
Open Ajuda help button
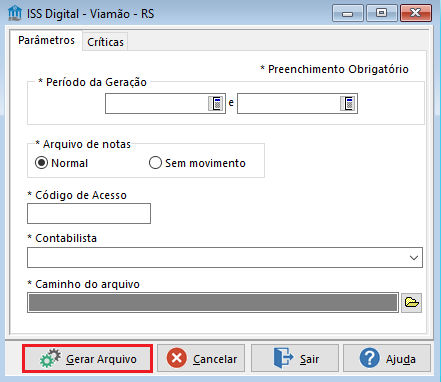(x=387, y=359)
